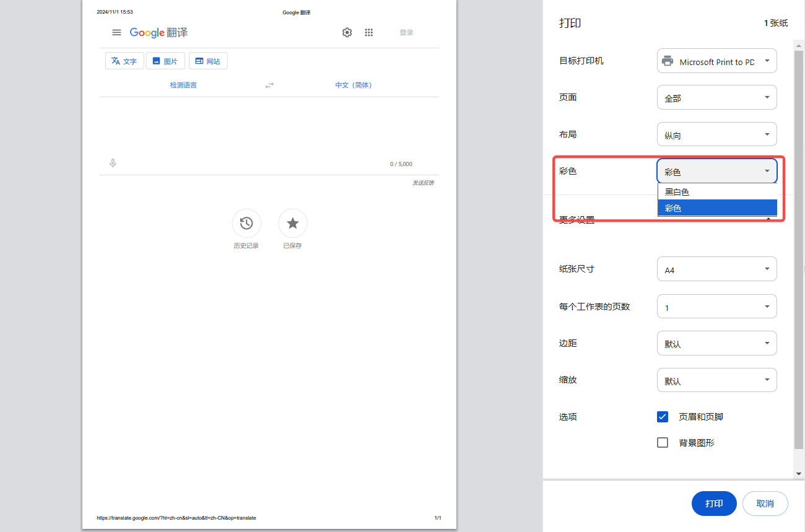Click the 2024/11/1 15:53 header date
This screenshot has width=805, height=532.
point(115,12)
